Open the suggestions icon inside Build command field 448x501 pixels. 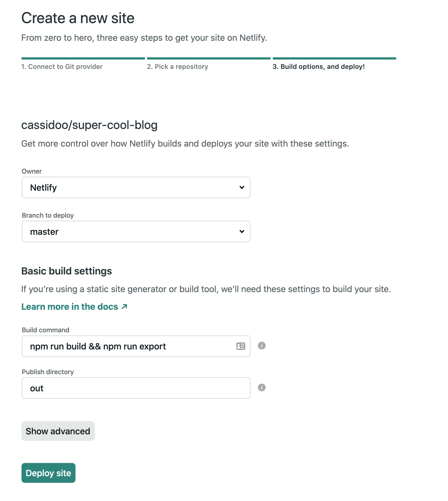[x=240, y=346]
